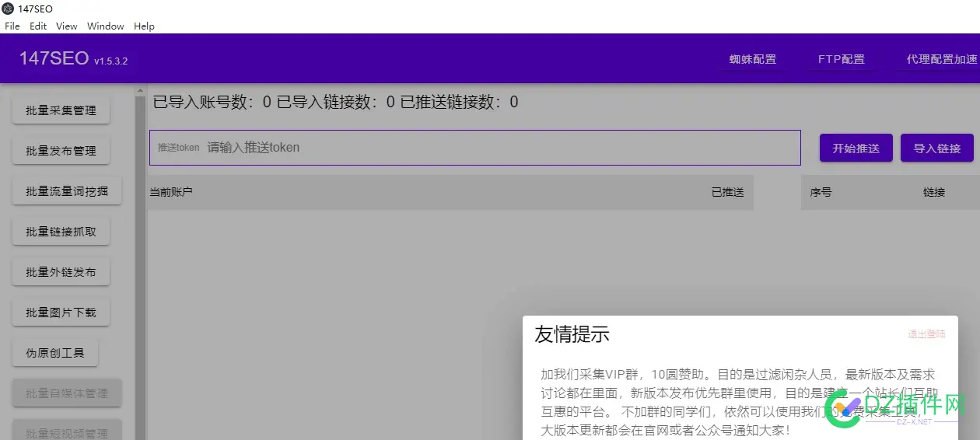Select 批量链接抓取 in the sidebar
The height and width of the screenshot is (440, 980).
coord(61,232)
